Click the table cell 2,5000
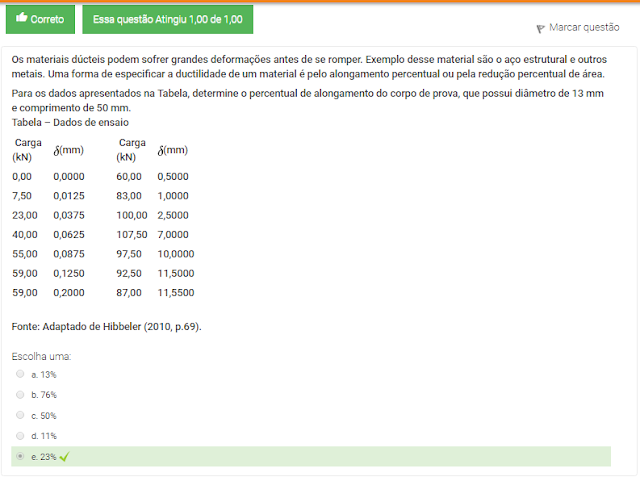The image size is (640, 477). click(x=173, y=215)
